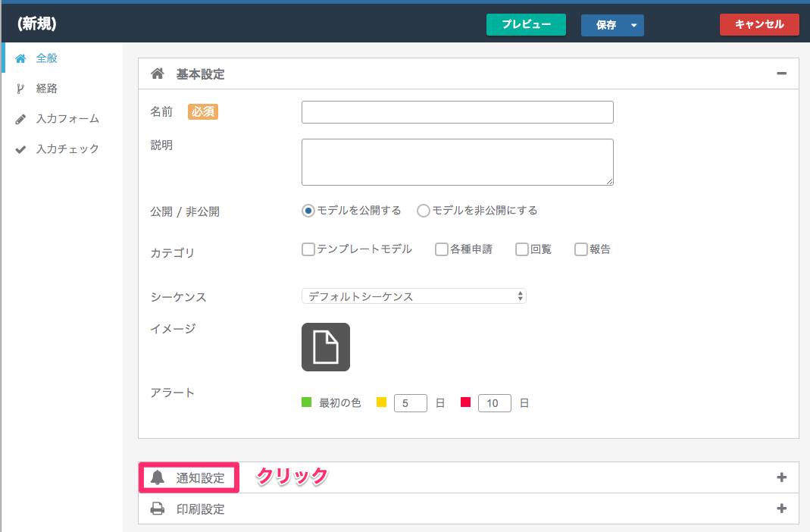Select モデルを非公開にする radio button
The height and width of the screenshot is (532, 810).
[423, 211]
